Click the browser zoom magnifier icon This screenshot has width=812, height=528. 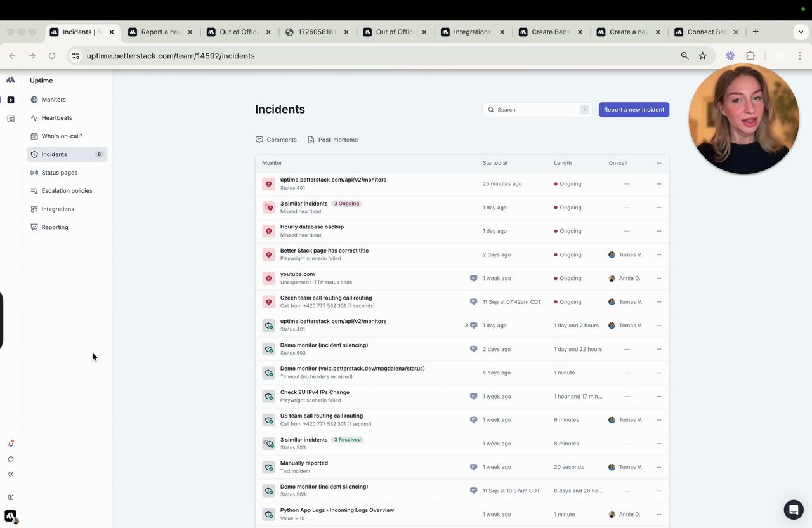tap(684, 56)
